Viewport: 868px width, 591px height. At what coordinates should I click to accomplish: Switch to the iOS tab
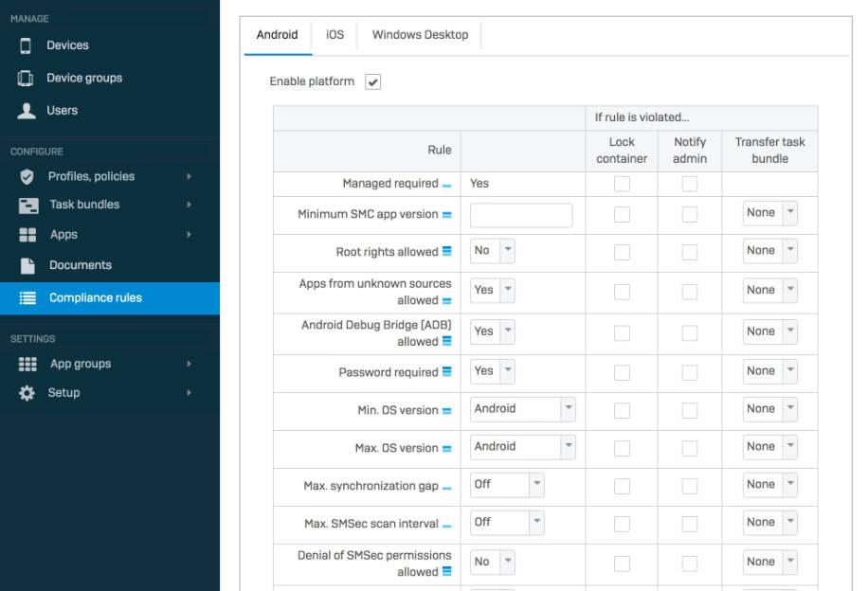[x=335, y=35]
